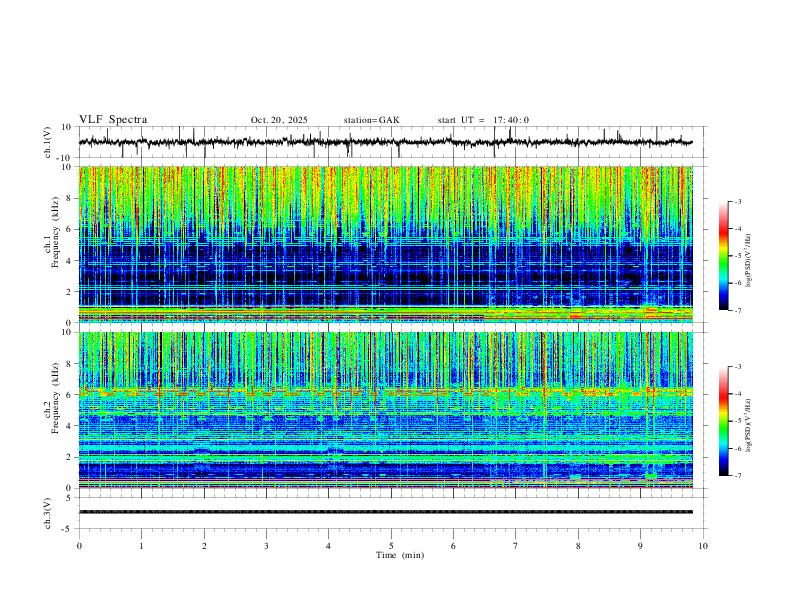Image resolution: width=792 pixels, height=612 pixels.
Task: Click the "ch.1(V)" axis label
Action: [x=48, y=142]
